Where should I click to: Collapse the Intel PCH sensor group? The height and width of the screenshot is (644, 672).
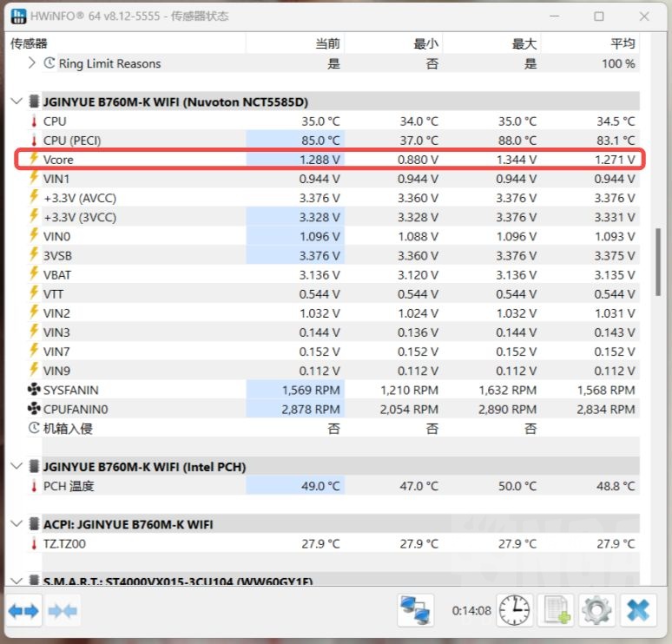[16, 467]
